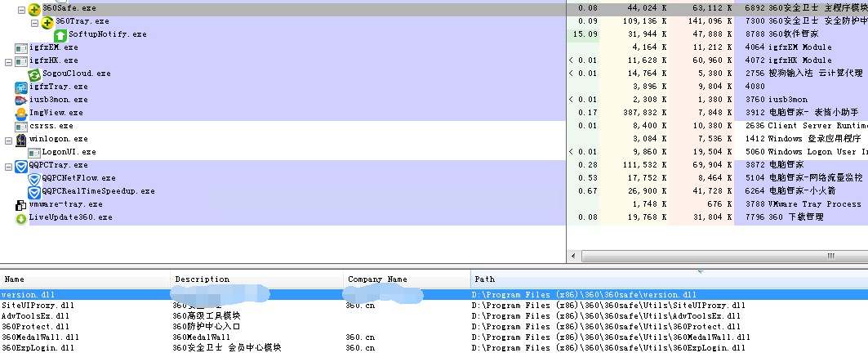Sort DLL list by Description column
Image resolution: width=868 pixels, height=353 pixels.
coord(257,279)
